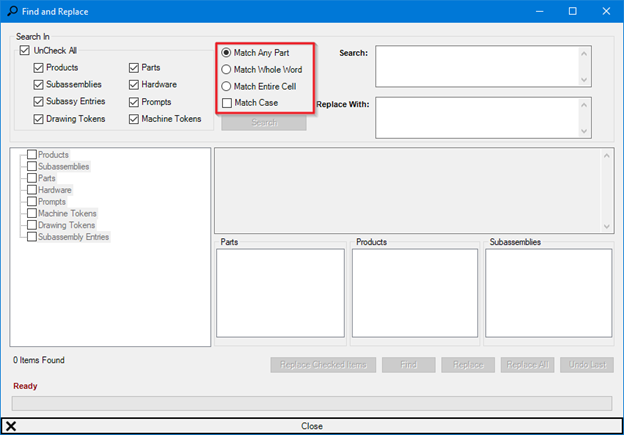Enable the Match Case checkbox
Screen dimensions: 624x435
227,103
